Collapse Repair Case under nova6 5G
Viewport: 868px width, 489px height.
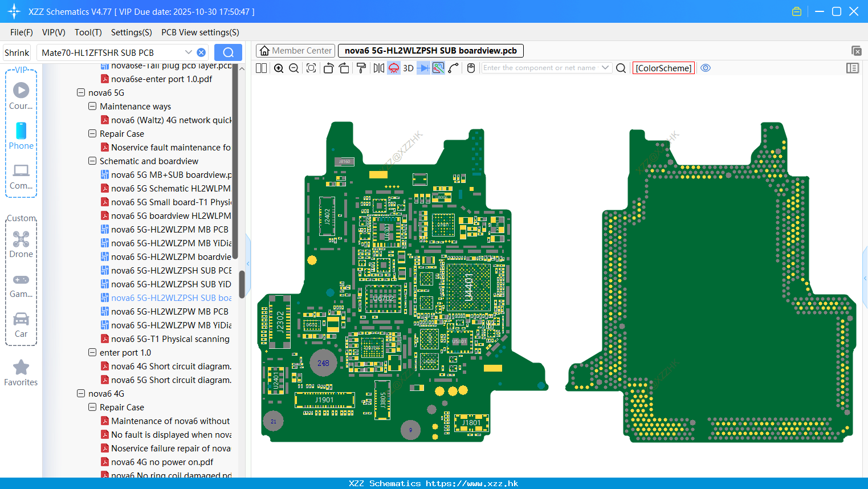pyautogui.click(x=92, y=133)
